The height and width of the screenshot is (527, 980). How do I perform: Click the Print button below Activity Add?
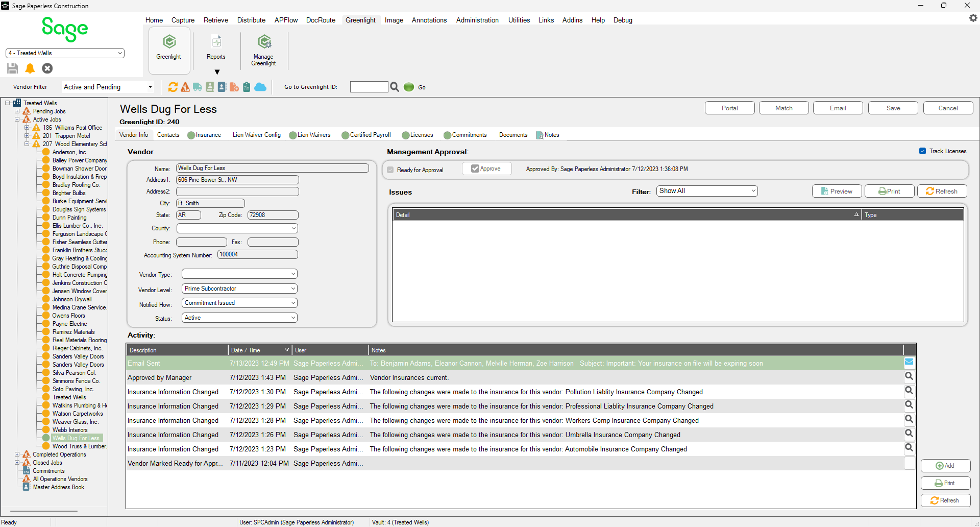[x=945, y=483]
